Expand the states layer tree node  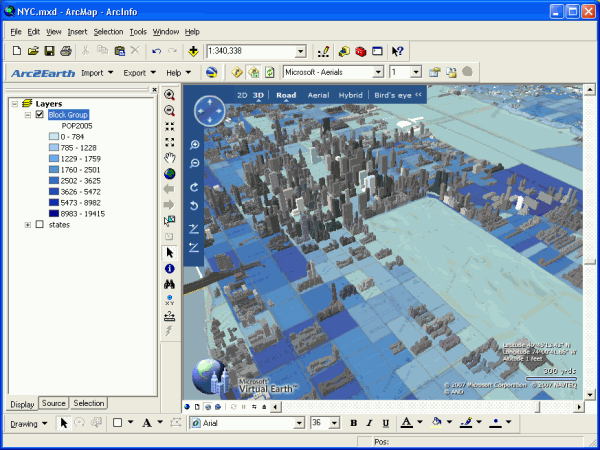(x=28, y=225)
